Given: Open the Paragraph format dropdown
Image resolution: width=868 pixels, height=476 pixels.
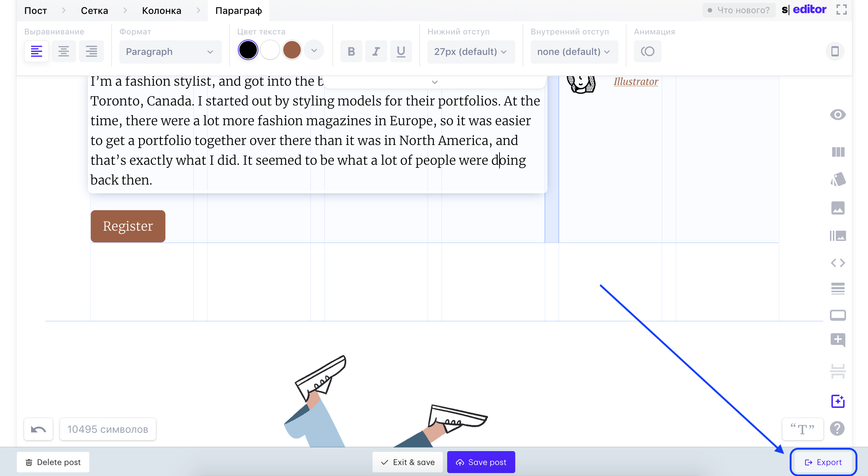Looking at the screenshot, I should tap(170, 52).
